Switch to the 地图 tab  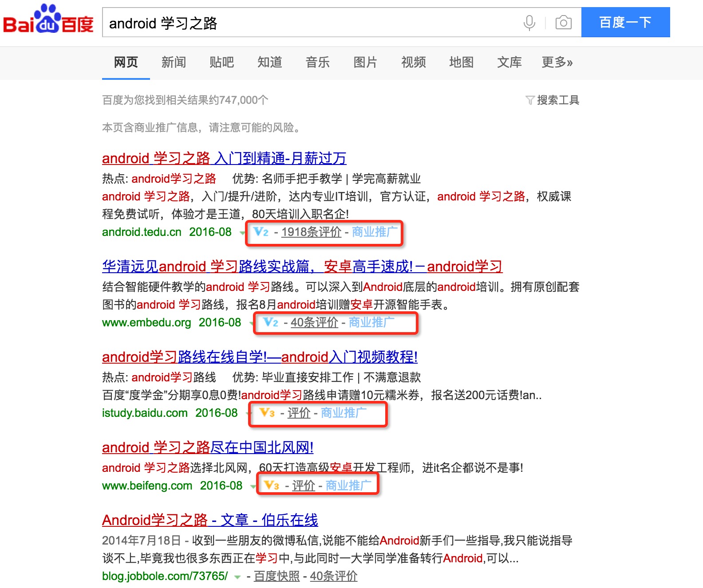point(462,63)
